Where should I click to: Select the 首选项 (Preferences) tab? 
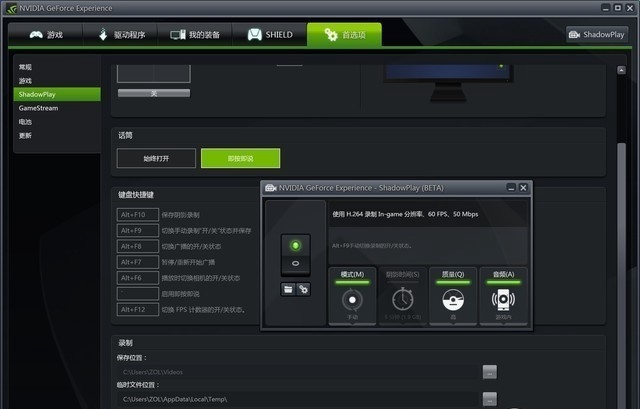[344, 35]
